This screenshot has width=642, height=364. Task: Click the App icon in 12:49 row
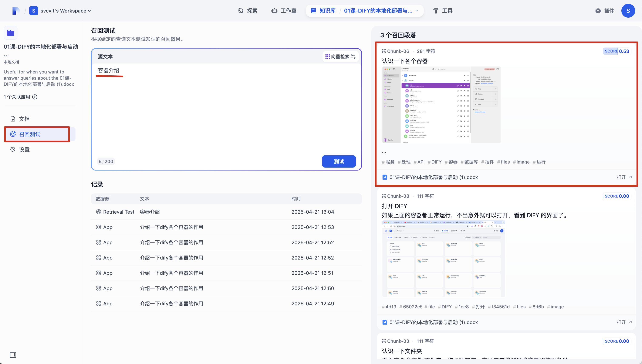tap(99, 303)
